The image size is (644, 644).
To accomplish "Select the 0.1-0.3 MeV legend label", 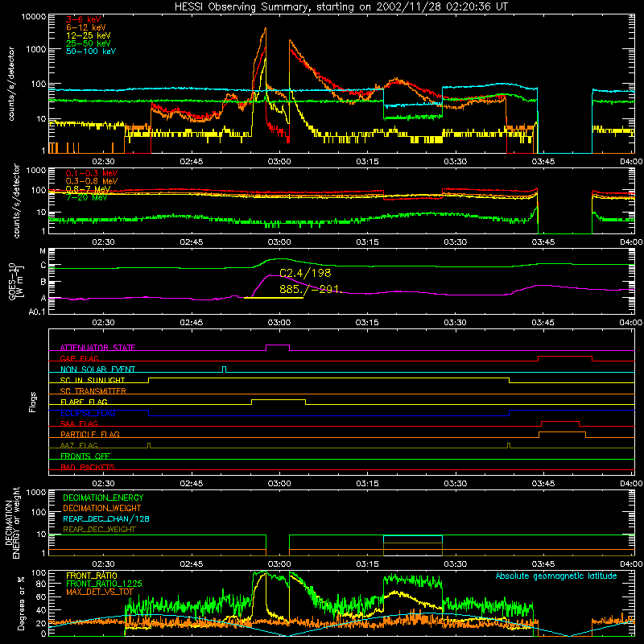I will coord(92,173).
